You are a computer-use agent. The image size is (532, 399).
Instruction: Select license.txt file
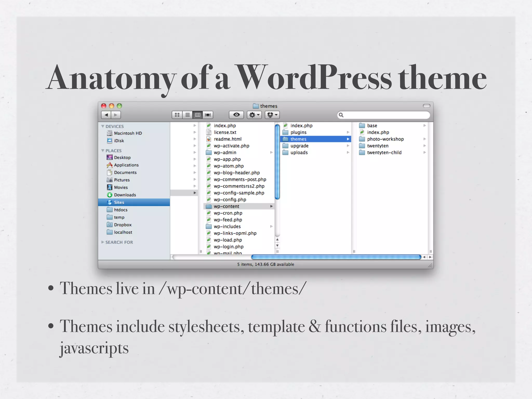(221, 132)
